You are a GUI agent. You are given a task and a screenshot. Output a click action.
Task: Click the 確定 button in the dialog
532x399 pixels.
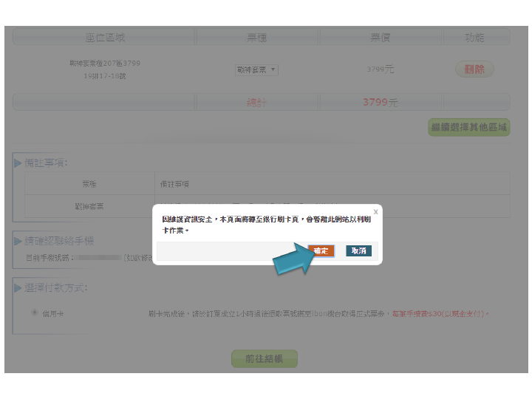321,251
